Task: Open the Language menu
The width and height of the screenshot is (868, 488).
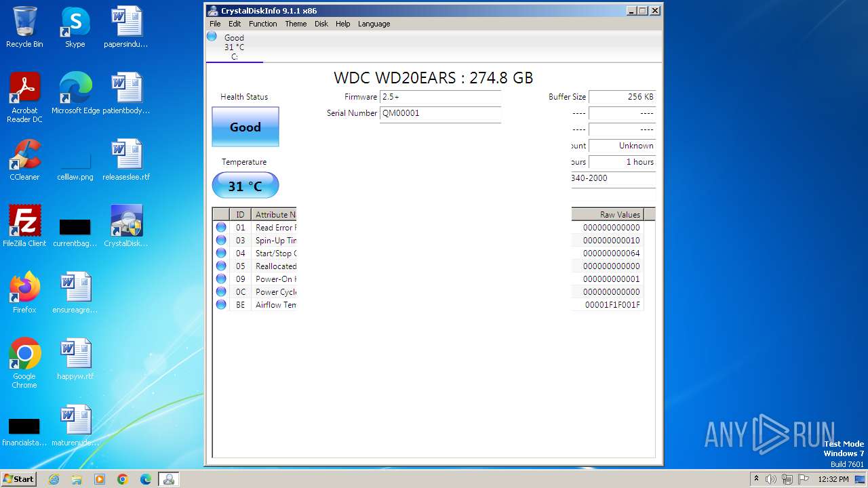Action: tap(374, 24)
